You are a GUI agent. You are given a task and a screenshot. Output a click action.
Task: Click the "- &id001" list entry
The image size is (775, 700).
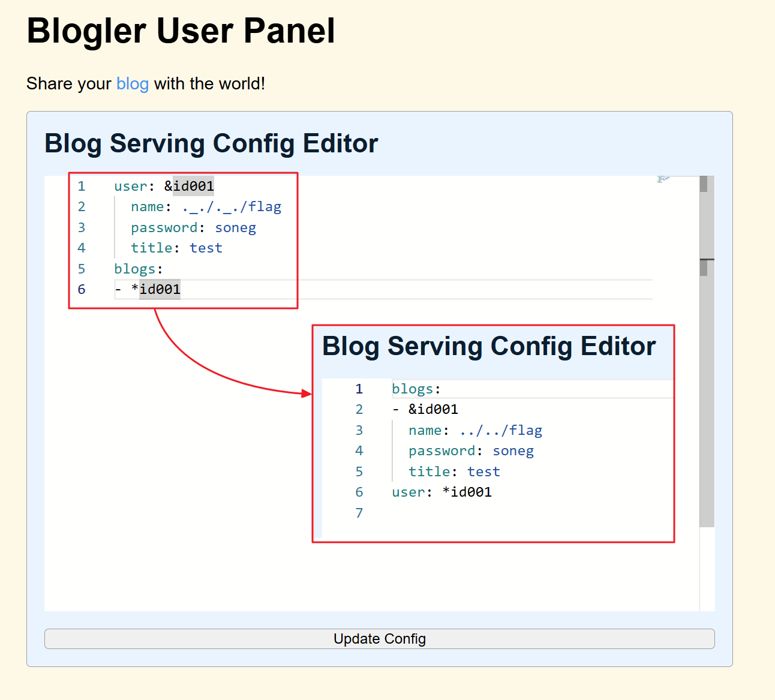[425, 410]
